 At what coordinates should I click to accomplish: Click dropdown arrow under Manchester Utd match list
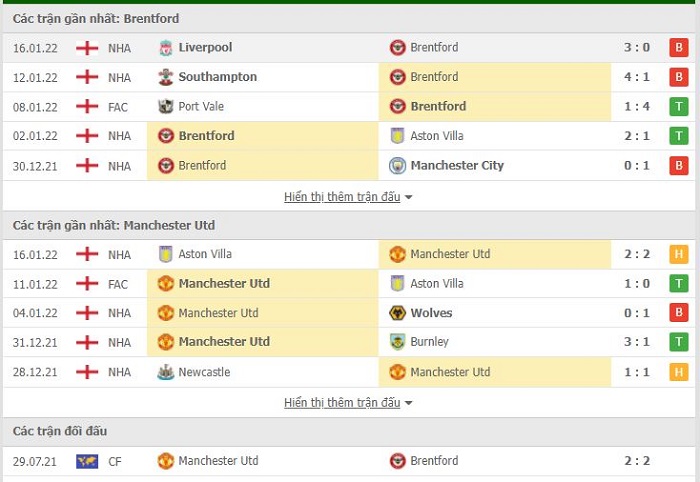click(x=408, y=403)
